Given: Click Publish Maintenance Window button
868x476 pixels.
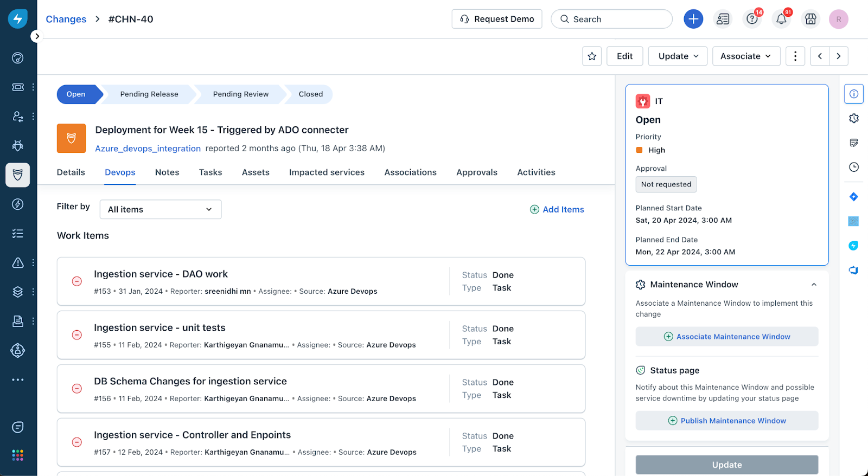Looking at the screenshot, I should coord(727,421).
